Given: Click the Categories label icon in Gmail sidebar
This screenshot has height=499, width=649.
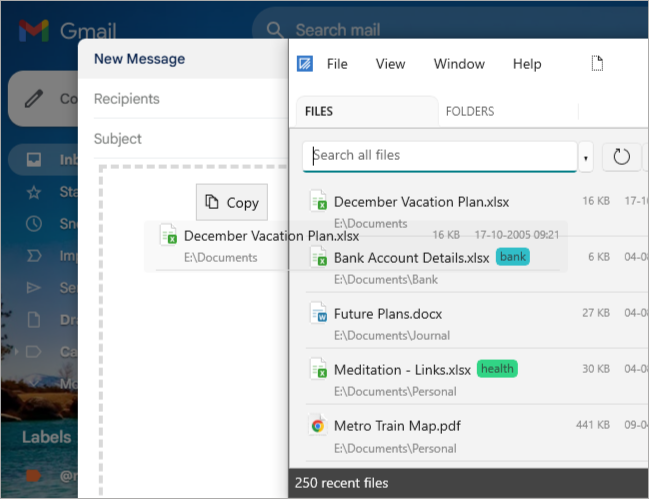Looking at the screenshot, I should point(34,352).
